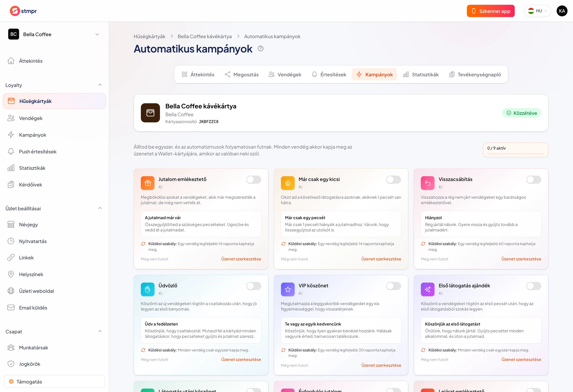
Task: Open the Statisztikák tab
Action: click(x=421, y=74)
